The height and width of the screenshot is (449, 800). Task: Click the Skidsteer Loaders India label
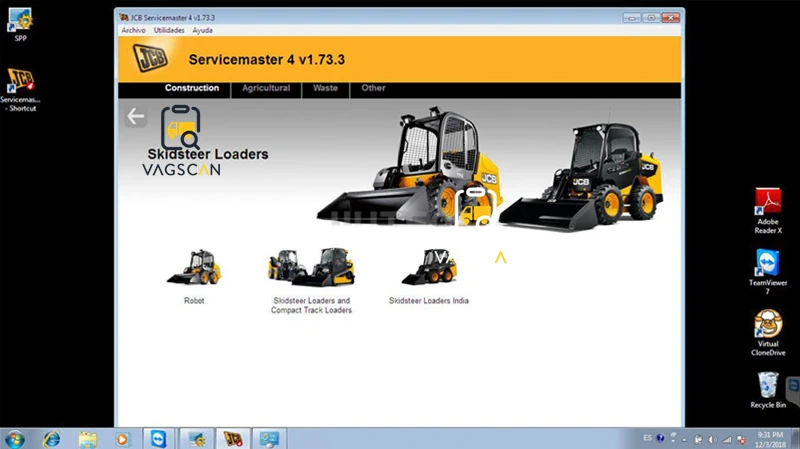(429, 301)
